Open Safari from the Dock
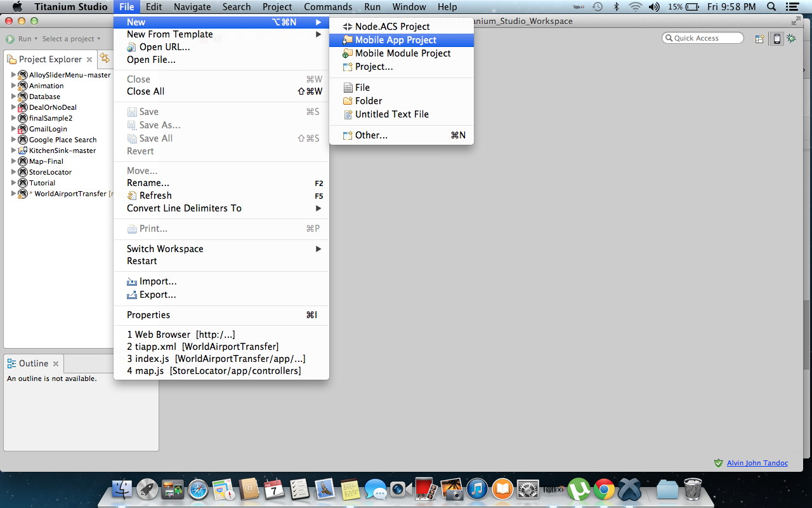812x508 pixels. [x=198, y=489]
